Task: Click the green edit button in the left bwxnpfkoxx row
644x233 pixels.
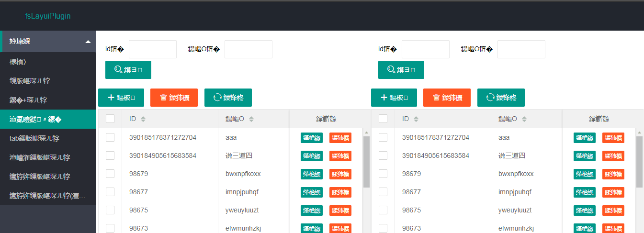Action: coord(312,174)
